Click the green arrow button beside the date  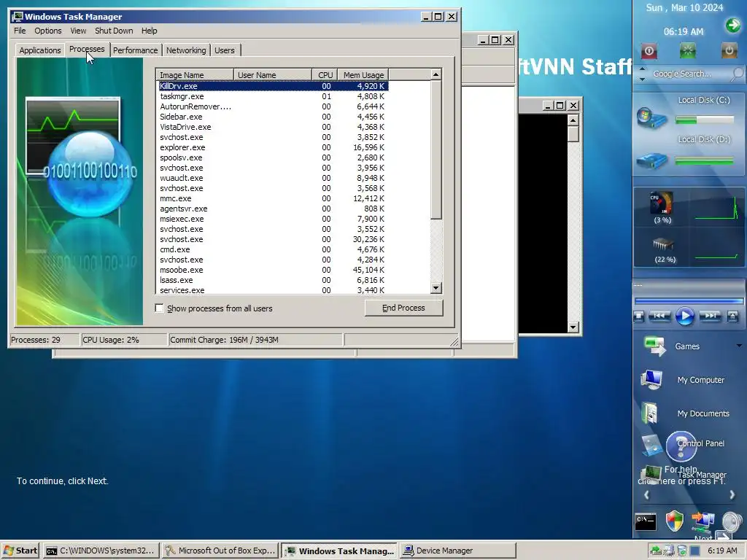point(732,25)
